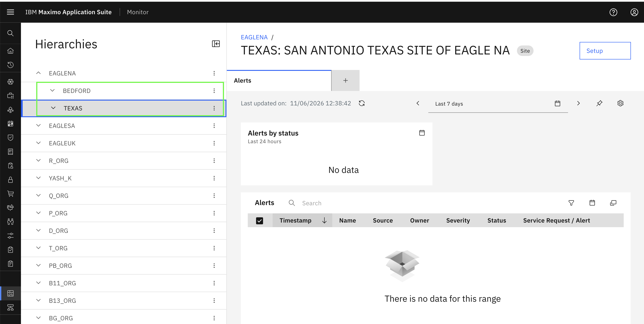
Task: Click the sidebar search icon
Action: pyautogui.click(x=10, y=33)
